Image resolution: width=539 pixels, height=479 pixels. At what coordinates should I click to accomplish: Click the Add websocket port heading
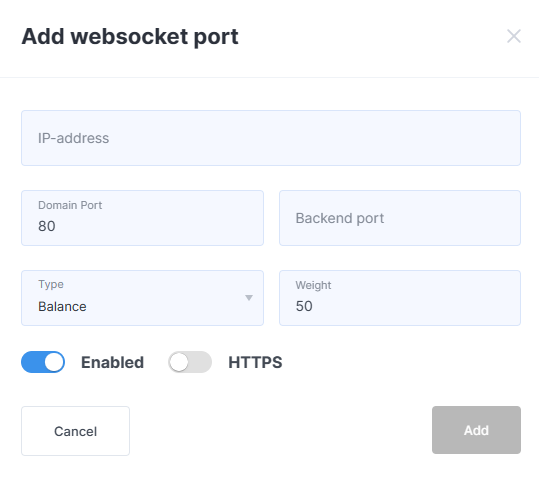[x=130, y=36]
